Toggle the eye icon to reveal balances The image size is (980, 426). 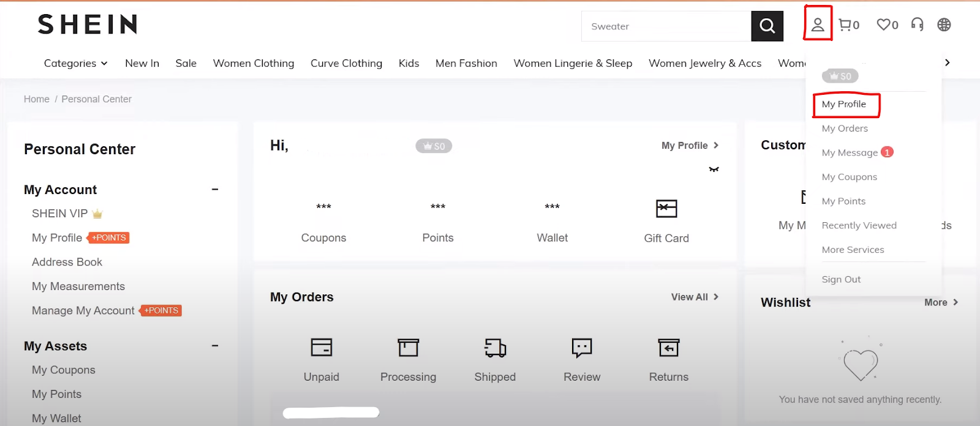[x=714, y=170]
